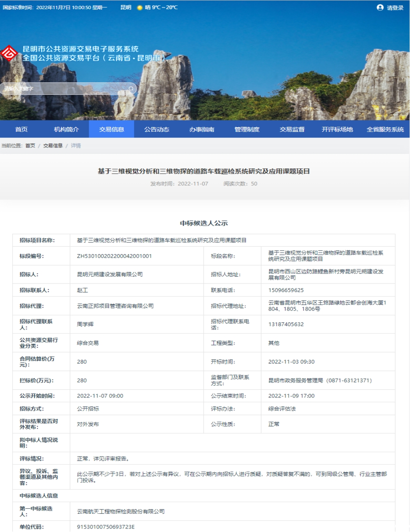Viewport: 410px width, 532px height.
Task: Click the 首页 breadcrumb link
Action: tap(30, 146)
